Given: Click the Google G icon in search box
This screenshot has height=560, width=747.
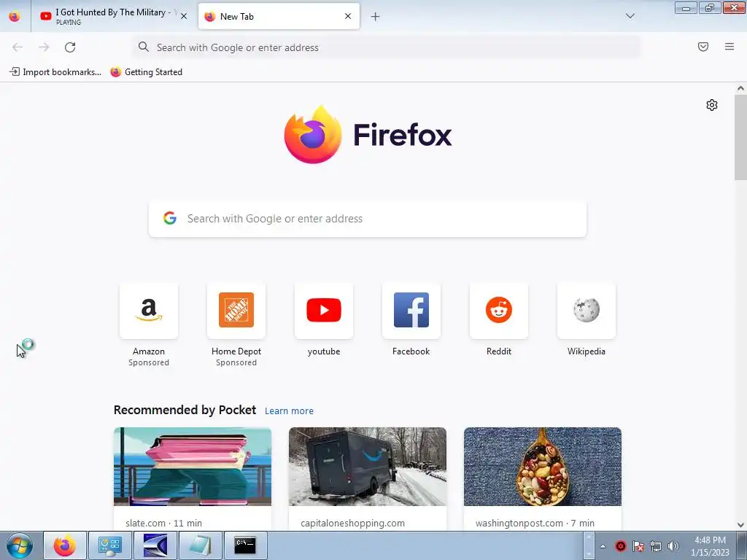Looking at the screenshot, I should tap(170, 218).
